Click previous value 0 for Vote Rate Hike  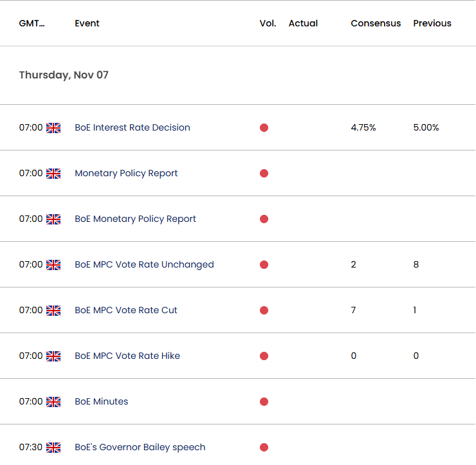click(416, 356)
